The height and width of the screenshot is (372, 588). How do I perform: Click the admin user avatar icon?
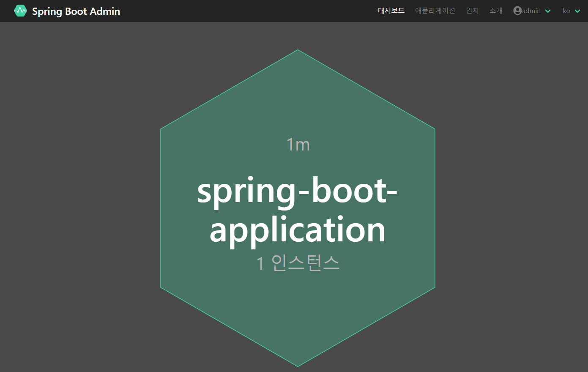(x=517, y=11)
